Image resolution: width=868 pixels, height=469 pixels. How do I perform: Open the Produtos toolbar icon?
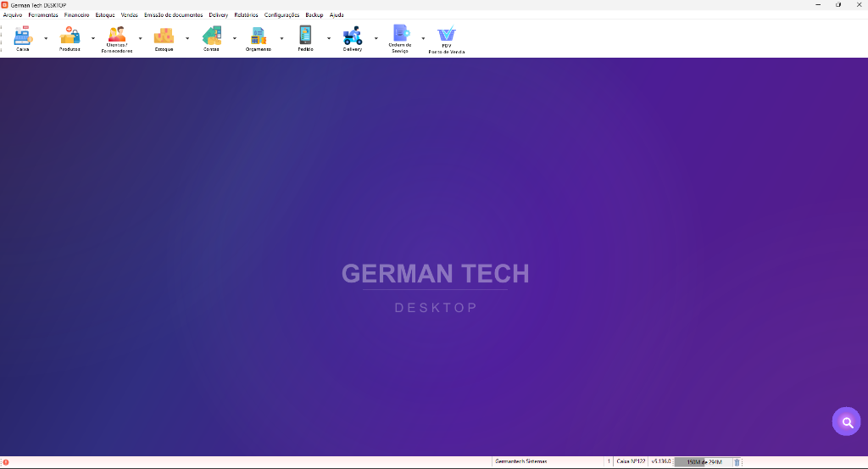70,38
